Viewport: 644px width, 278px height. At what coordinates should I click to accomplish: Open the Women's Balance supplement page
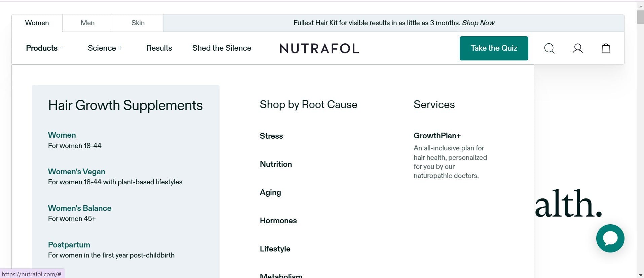(x=79, y=208)
